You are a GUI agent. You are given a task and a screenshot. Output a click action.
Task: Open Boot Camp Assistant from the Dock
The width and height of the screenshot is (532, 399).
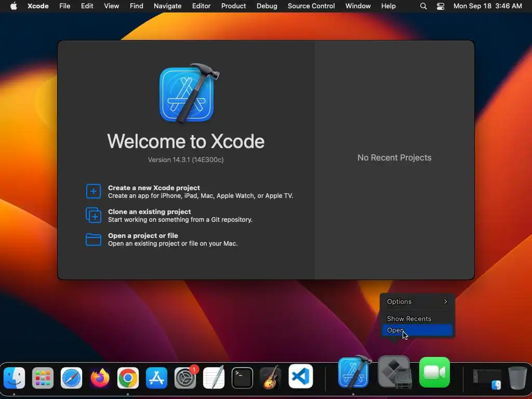click(394, 372)
